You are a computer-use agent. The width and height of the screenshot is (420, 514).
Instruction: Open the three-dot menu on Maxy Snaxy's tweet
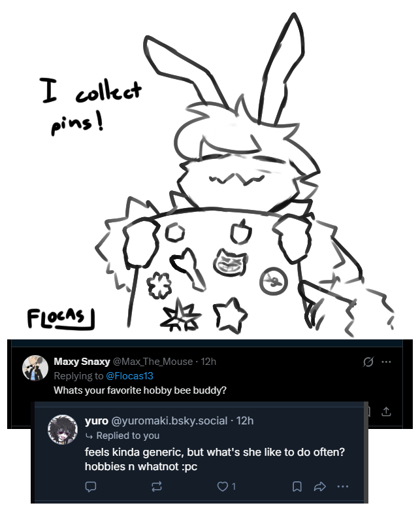[x=386, y=362]
